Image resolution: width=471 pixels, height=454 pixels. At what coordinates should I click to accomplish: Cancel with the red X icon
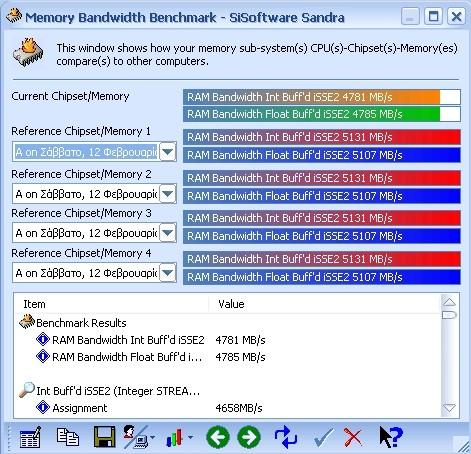pyautogui.click(x=353, y=437)
